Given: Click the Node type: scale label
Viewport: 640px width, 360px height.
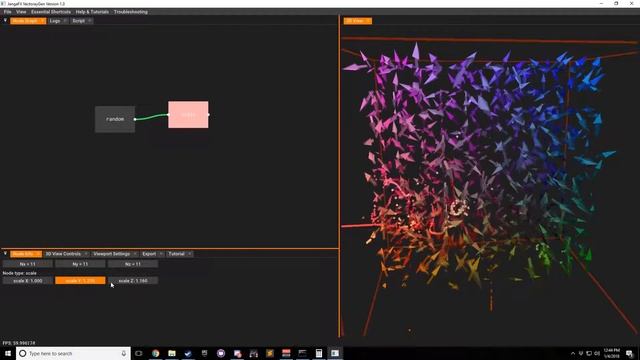Looking at the screenshot, I should pos(20,273).
